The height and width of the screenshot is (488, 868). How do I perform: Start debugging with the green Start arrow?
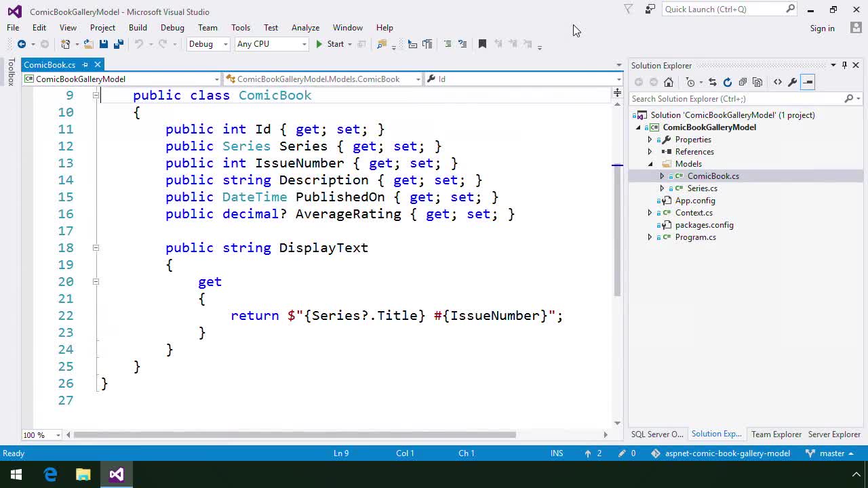tap(319, 44)
